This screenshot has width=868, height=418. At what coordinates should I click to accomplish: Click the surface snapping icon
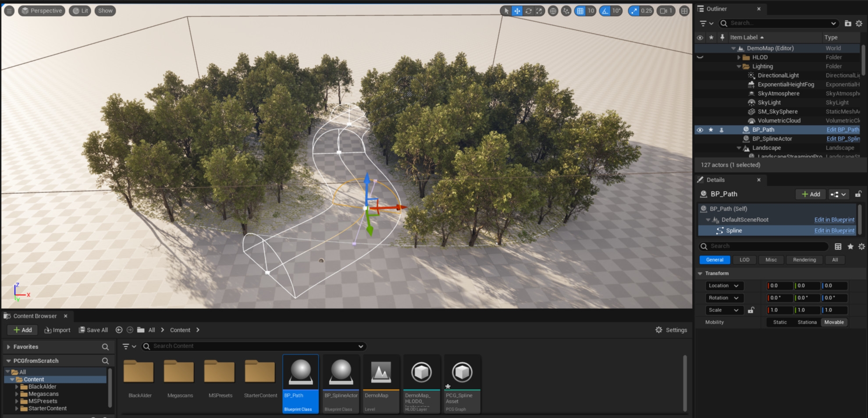click(x=566, y=11)
